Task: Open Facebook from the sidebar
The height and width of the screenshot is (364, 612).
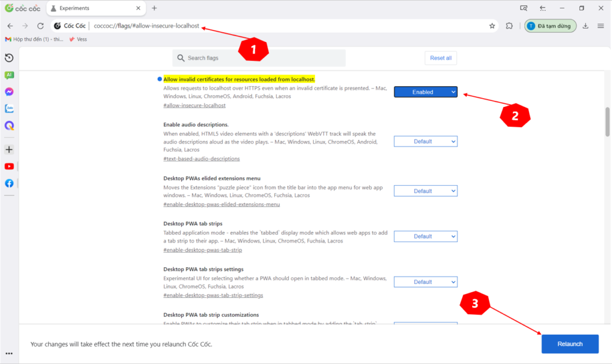Action: pyautogui.click(x=9, y=183)
